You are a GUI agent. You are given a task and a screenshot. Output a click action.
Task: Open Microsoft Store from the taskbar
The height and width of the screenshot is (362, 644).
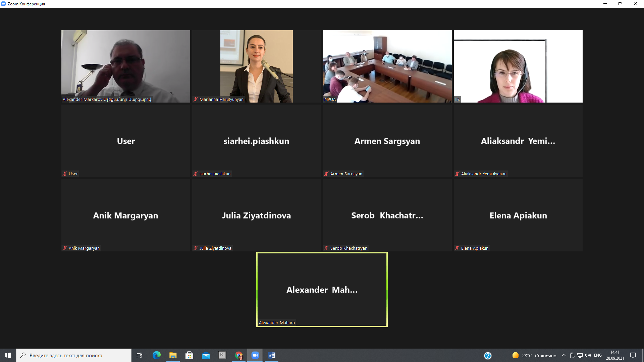click(190, 355)
